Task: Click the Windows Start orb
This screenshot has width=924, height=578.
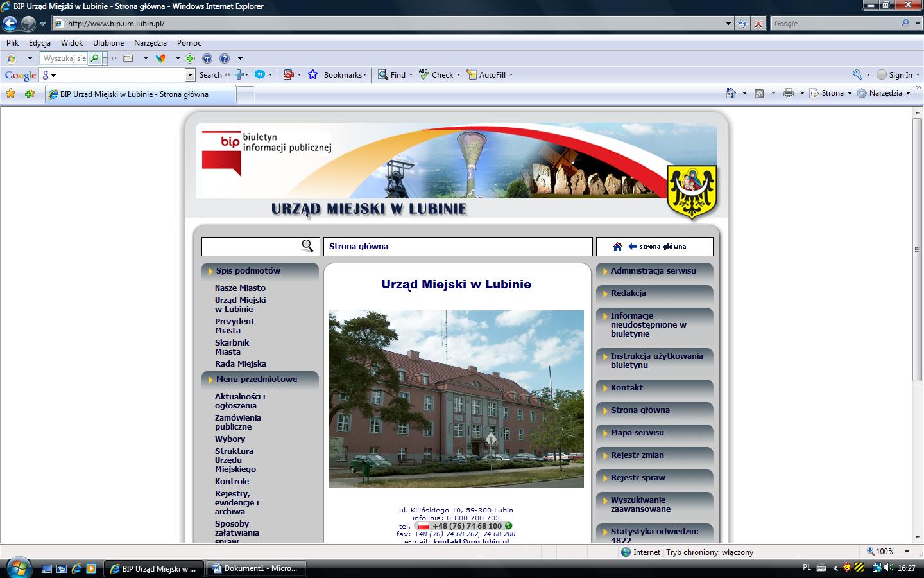Action: (17, 568)
